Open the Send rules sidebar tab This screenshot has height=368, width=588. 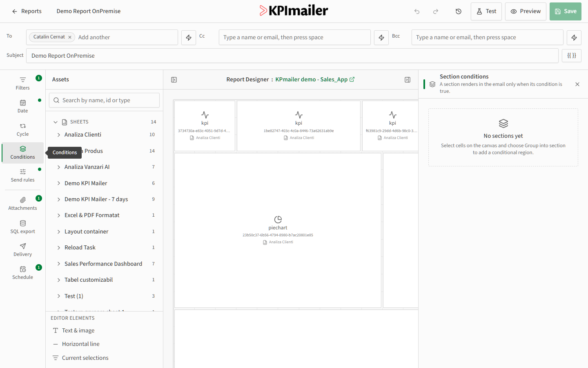pos(23,175)
